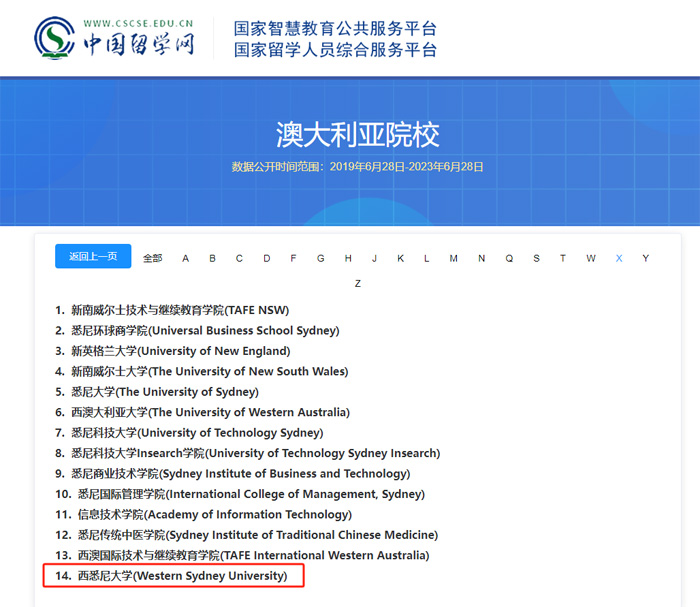Filter list by letter M

[x=454, y=258]
